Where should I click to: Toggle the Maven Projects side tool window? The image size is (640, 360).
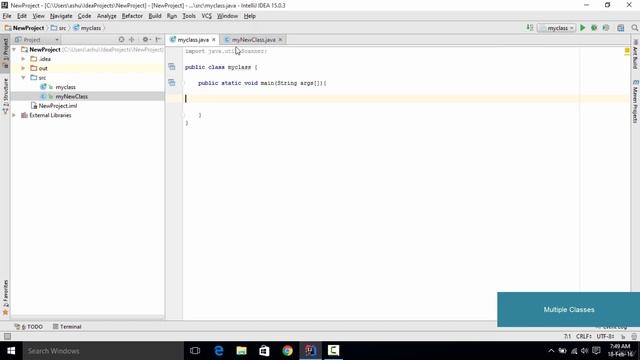point(635,101)
